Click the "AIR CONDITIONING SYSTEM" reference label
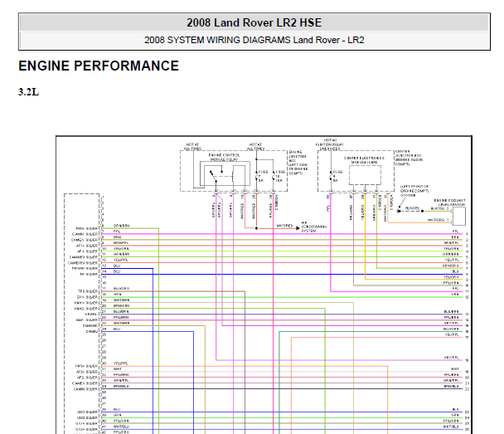The image size is (504, 434). click(313, 227)
